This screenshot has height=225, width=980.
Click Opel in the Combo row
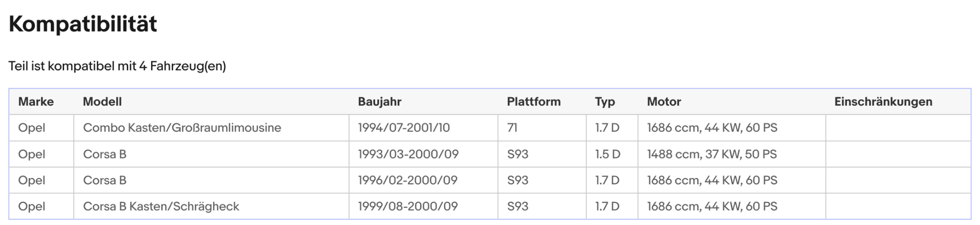pyautogui.click(x=31, y=128)
